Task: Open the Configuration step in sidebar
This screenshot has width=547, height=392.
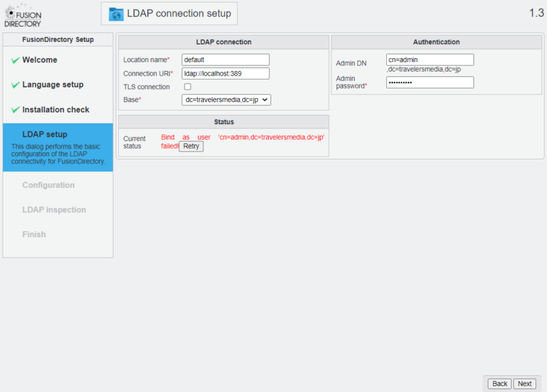Action: 48,185
